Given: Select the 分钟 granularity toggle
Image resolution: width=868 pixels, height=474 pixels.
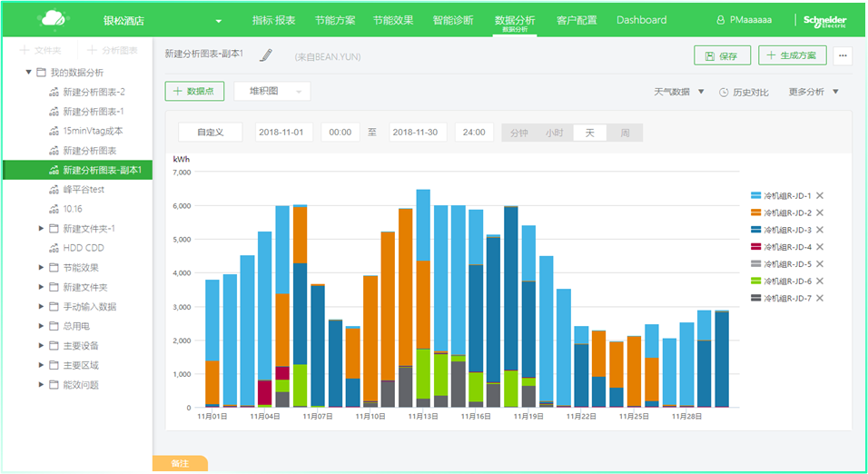Looking at the screenshot, I should pos(518,133).
